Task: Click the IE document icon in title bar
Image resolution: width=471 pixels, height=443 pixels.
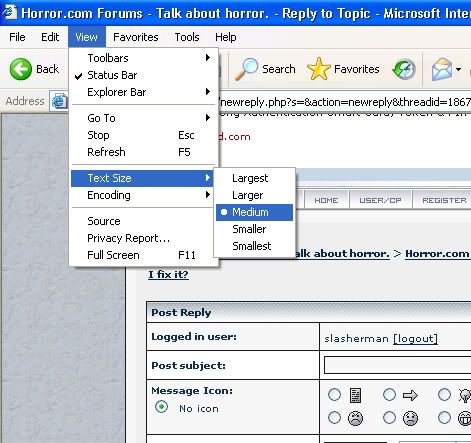Action: [9, 12]
